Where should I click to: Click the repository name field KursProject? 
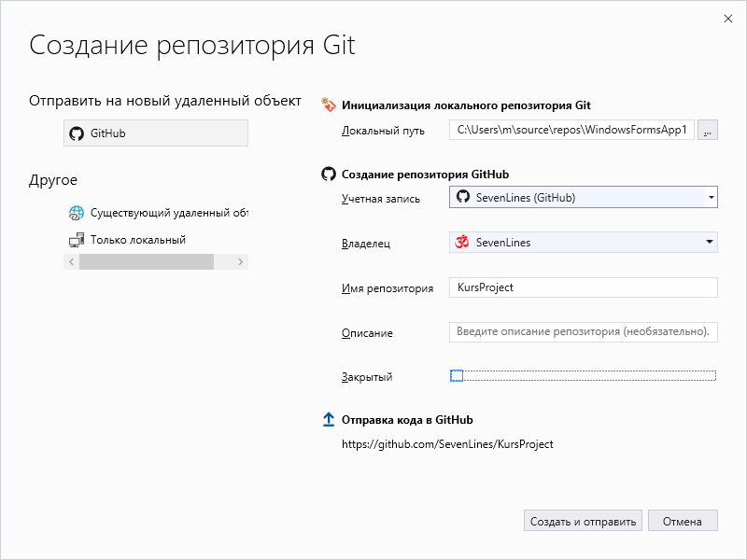pyautogui.click(x=583, y=287)
